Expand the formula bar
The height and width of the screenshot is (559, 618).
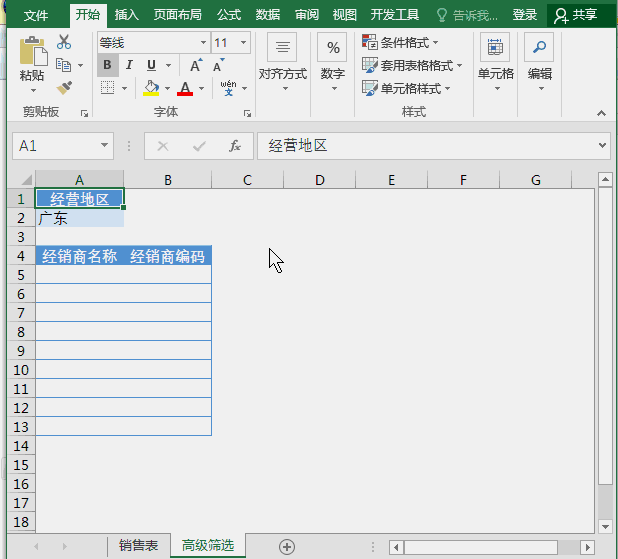tap(602, 145)
